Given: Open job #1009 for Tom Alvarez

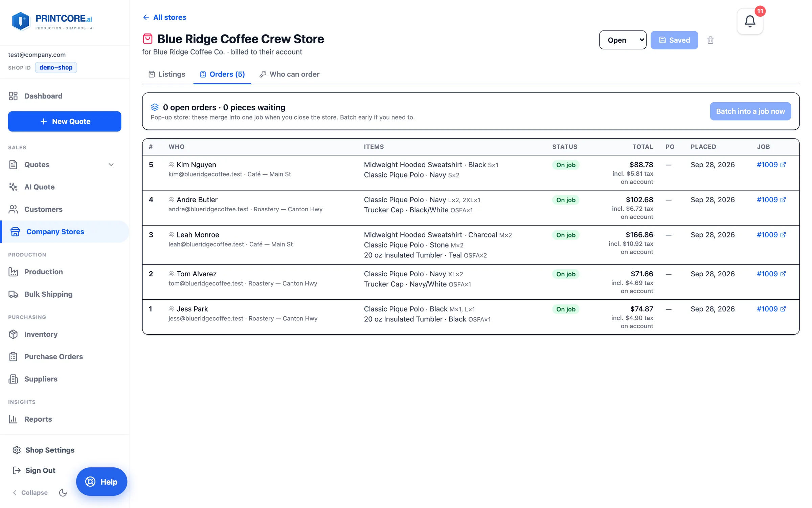Looking at the screenshot, I should [771, 274].
